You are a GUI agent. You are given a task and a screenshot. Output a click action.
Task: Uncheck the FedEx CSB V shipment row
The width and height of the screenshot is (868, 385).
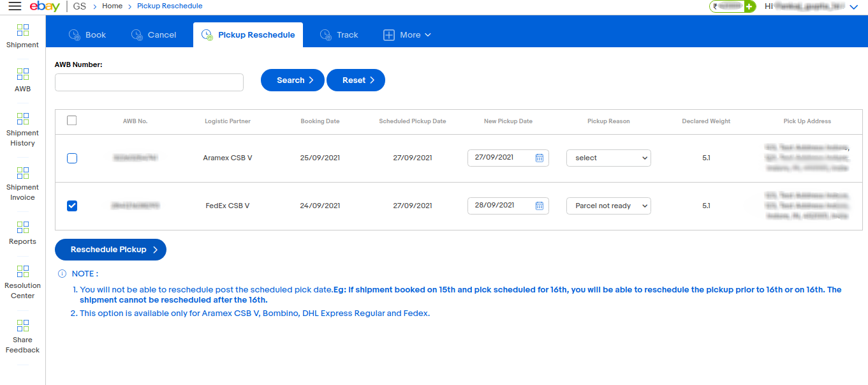[71, 206]
